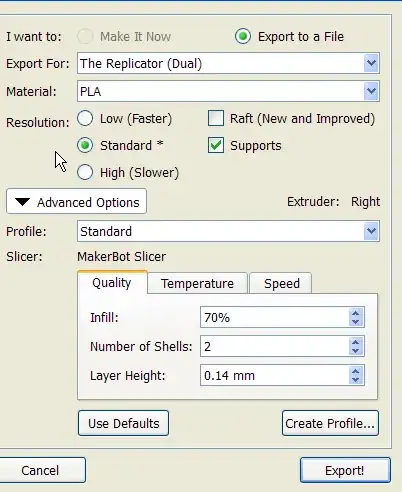
Task: Click into the Layer Height input field
Action: [x=275, y=375]
